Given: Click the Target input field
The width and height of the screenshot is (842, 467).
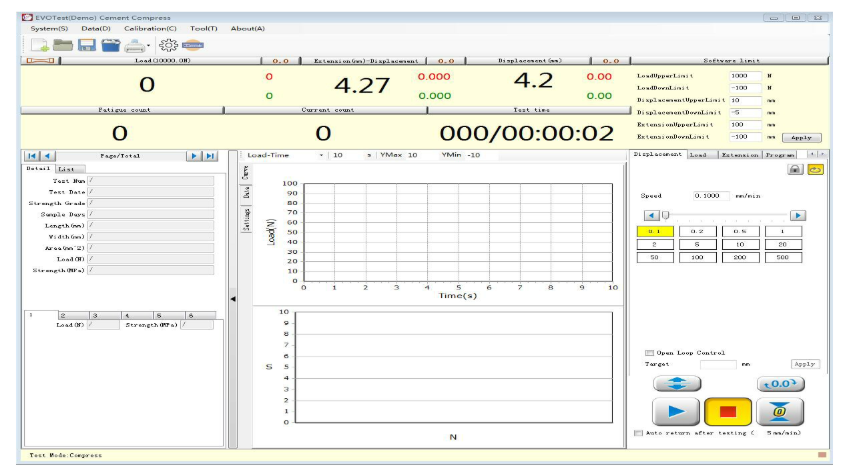Looking at the screenshot, I should [718, 364].
